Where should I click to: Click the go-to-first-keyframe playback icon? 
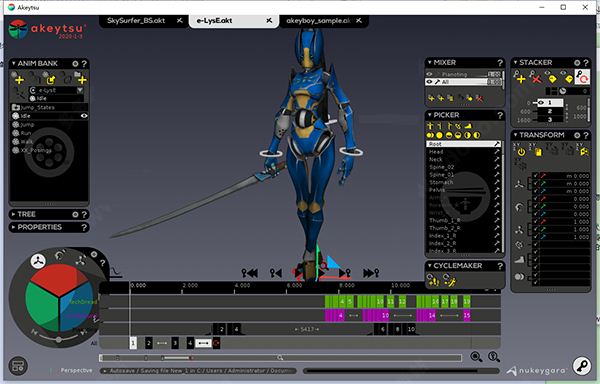(x=249, y=273)
